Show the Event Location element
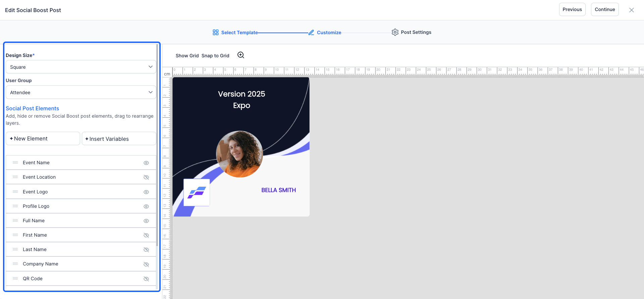The width and height of the screenshot is (644, 299). coord(146,177)
